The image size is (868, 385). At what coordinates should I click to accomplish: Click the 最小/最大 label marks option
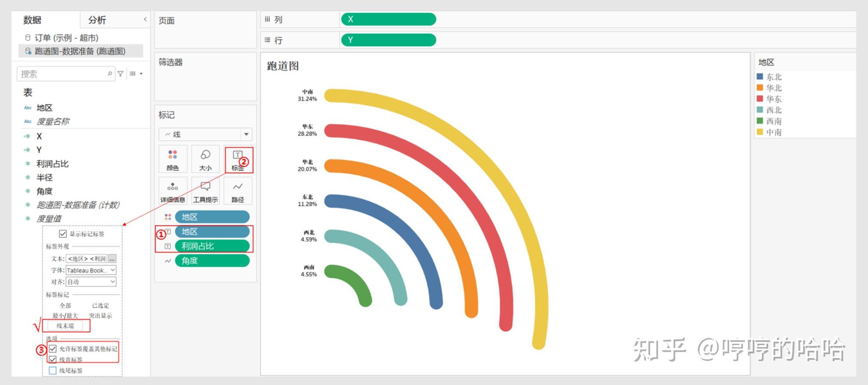coord(66,316)
